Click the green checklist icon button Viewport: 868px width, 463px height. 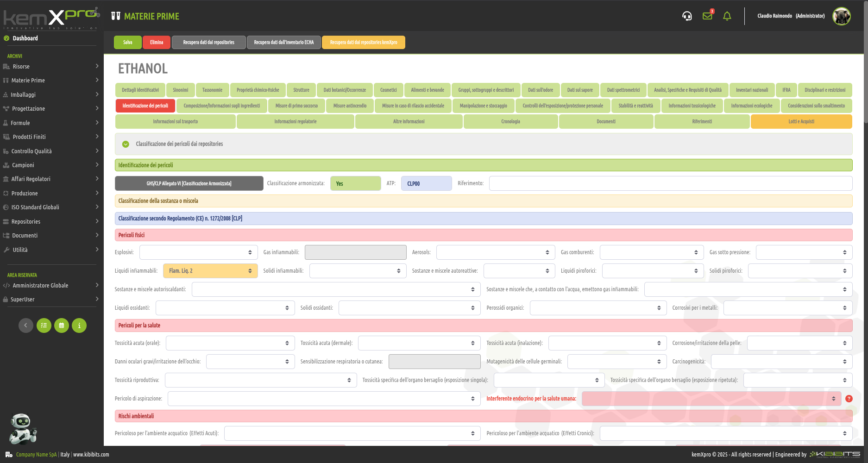(44, 325)
